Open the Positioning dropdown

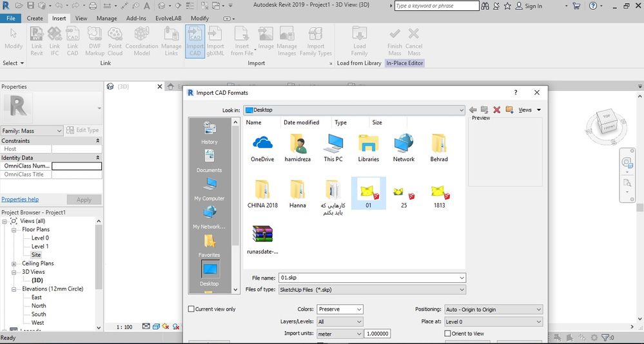pos(493,309)
